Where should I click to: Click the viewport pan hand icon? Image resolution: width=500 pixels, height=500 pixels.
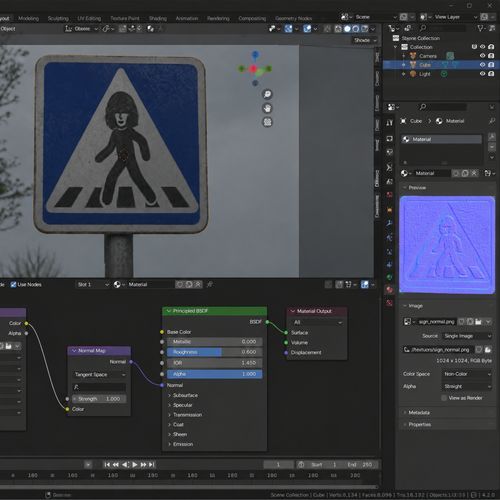(267, 108)
